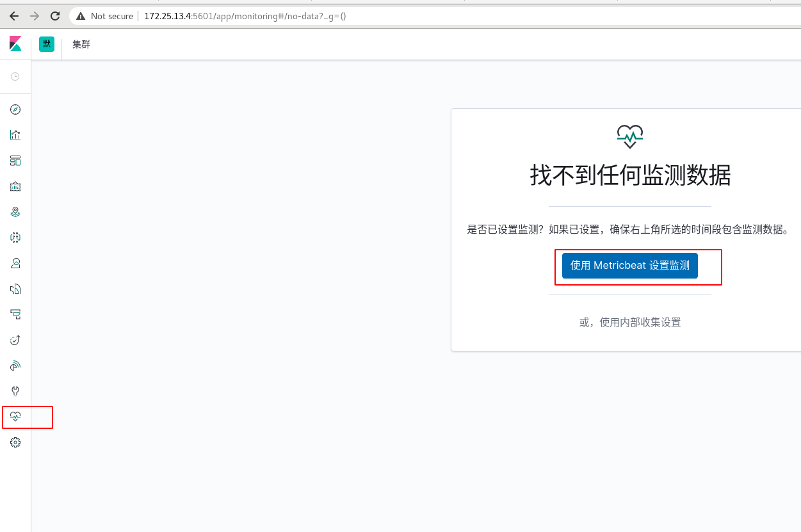This screenshot has width=801, height=532.
Task: Click the browser Back arrow
Action: (x=14, y=16)
